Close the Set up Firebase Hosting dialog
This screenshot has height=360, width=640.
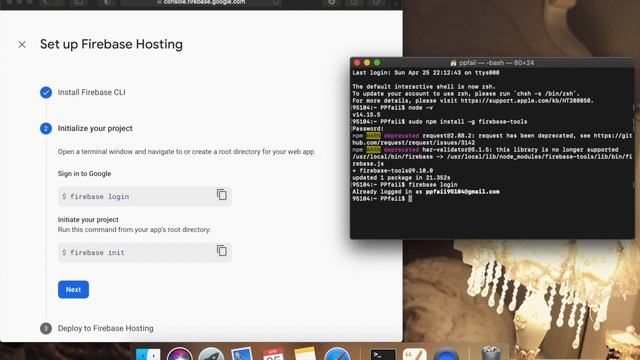[x=22, y=44]
